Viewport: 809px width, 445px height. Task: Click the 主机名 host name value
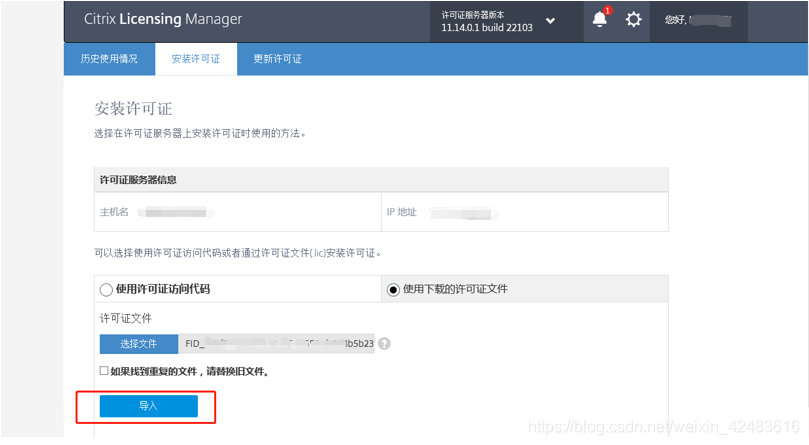click(x=175, y=213)
